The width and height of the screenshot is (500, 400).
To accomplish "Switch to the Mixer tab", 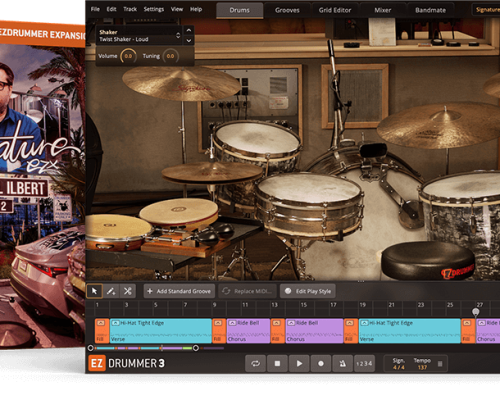I will pyautogui.click(x=382, y=10).
